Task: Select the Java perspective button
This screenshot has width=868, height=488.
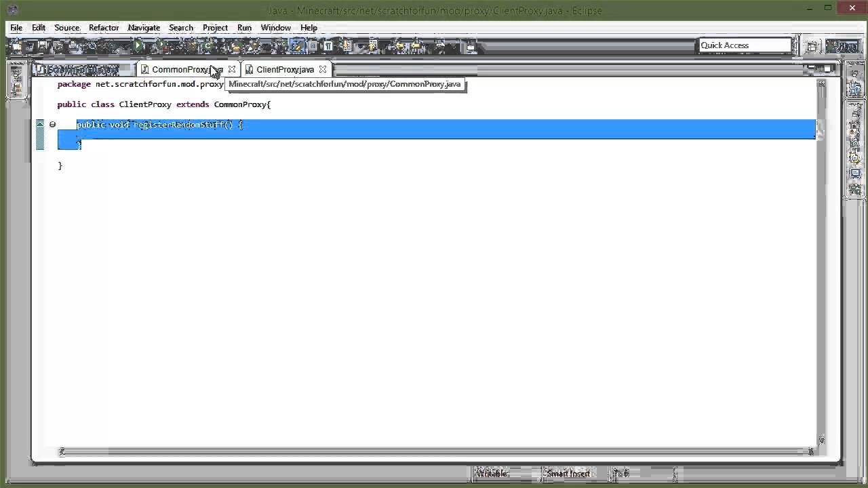Action: point(844,46)
